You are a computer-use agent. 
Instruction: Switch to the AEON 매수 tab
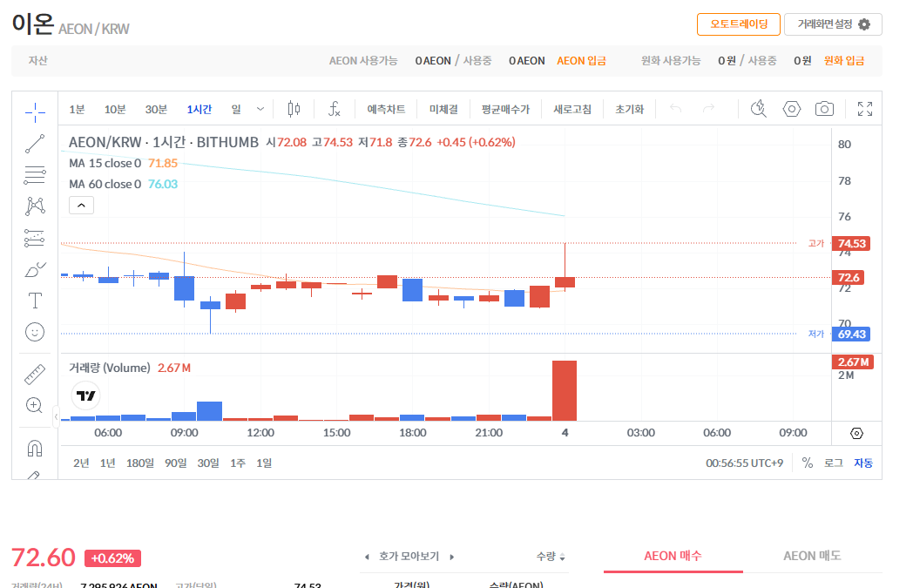[673, 556]
